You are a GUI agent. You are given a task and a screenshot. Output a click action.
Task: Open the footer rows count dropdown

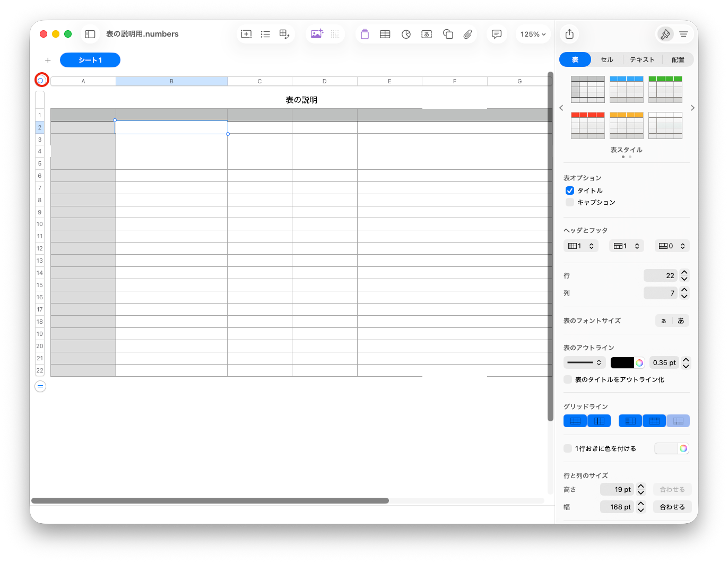672,246
